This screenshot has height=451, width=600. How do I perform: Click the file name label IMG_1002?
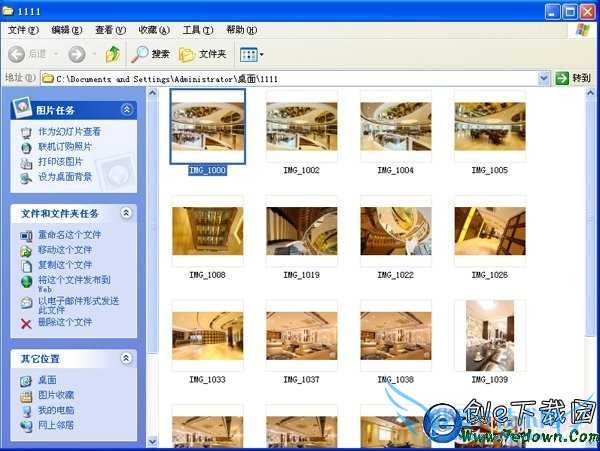(x=302, y=170)
